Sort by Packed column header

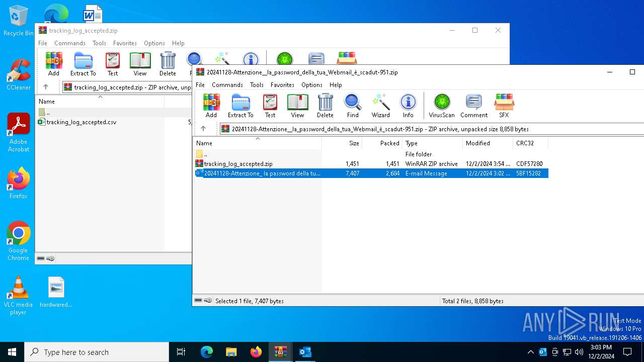pyautogui.click(x=382, y=143)
